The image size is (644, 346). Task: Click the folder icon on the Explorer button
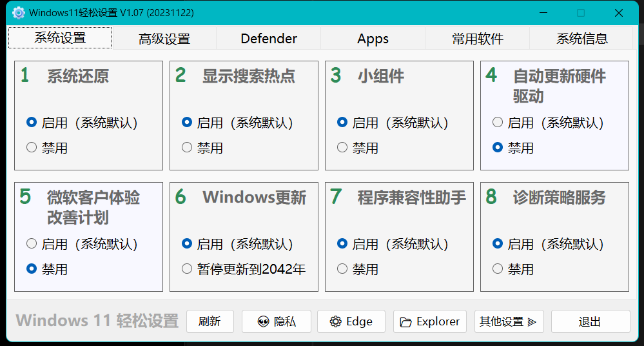(405, 322)
